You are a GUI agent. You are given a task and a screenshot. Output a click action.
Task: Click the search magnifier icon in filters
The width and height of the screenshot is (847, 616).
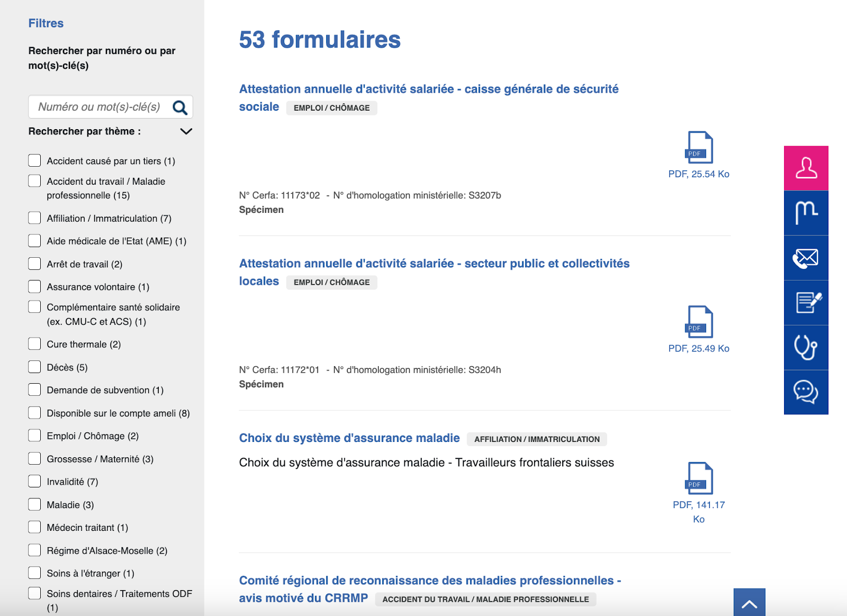pyautogui.click(x=180, y=107)
